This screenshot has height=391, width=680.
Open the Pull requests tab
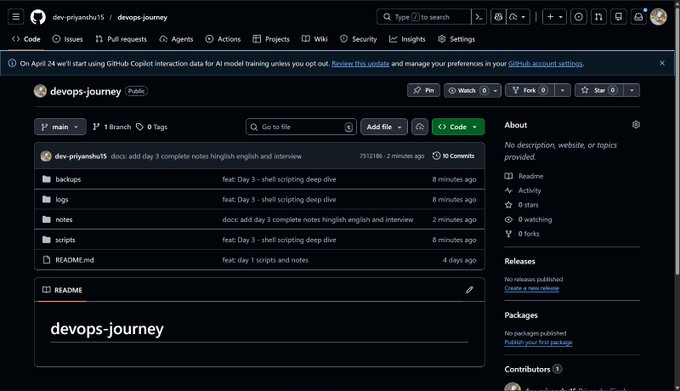pyautogui.click(x=121, y=39)
